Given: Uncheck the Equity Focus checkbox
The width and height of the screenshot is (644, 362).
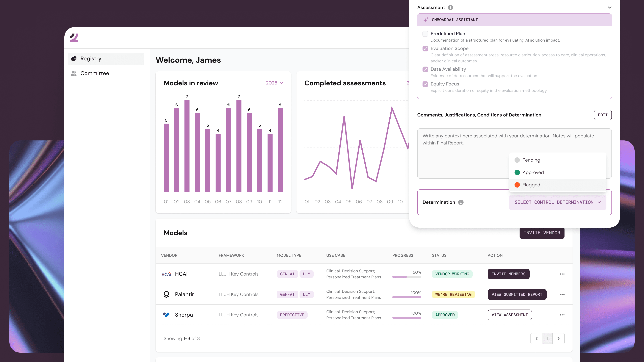Looking at the screenshot, I should [425, 84].
